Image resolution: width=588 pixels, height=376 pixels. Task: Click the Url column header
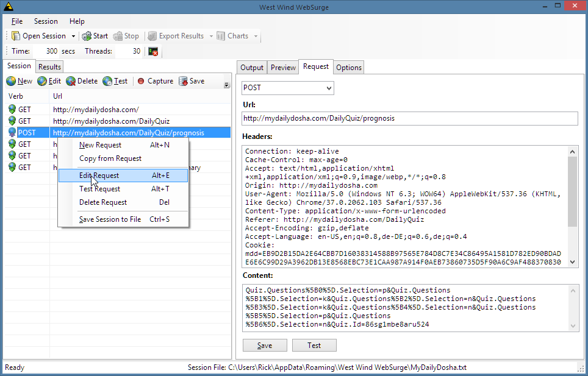[140, 96]
